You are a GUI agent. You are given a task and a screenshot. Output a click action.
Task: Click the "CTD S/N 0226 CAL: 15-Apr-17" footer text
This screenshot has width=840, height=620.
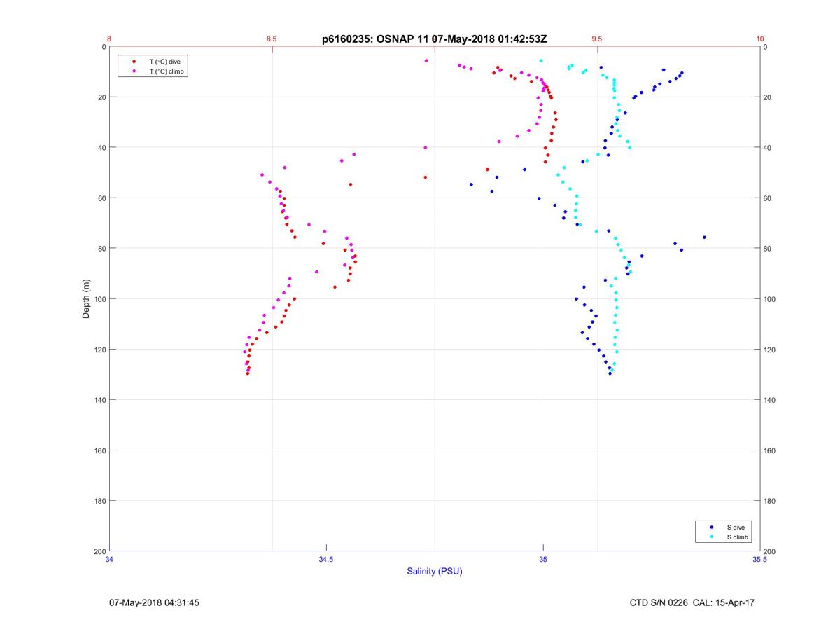[x=692, y=602]
